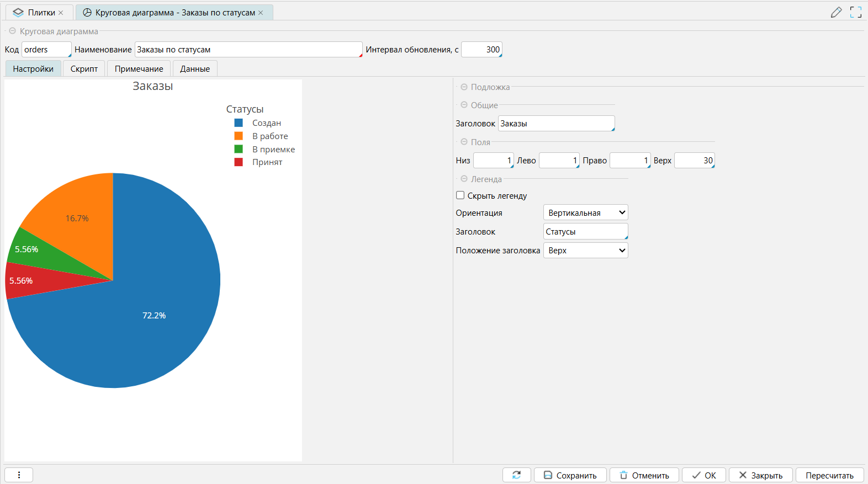Viewport: 868px width, 484px height.
Task: Close the Круговая диаграмма tab
Action: click(x=261, y=13)
